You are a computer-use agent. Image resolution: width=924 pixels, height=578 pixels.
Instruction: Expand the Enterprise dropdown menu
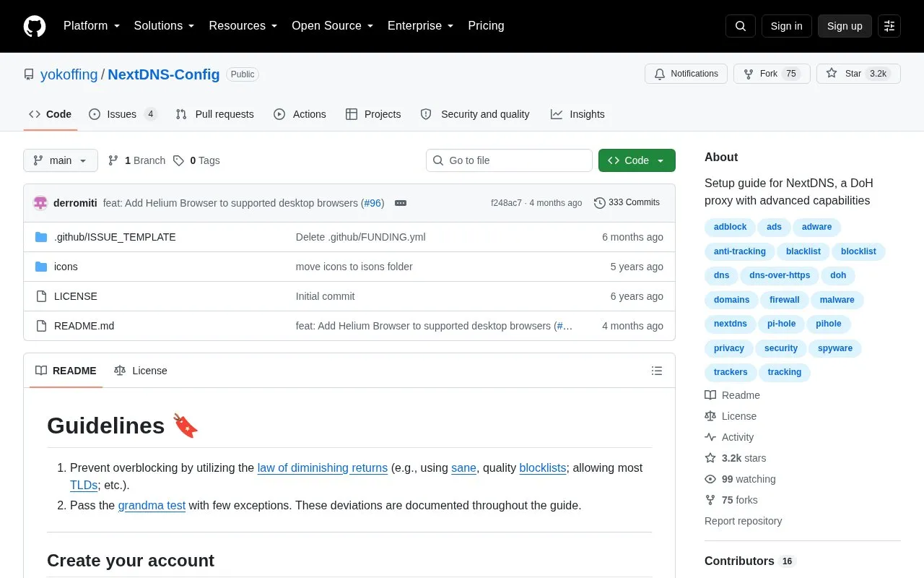coord(420,26)
